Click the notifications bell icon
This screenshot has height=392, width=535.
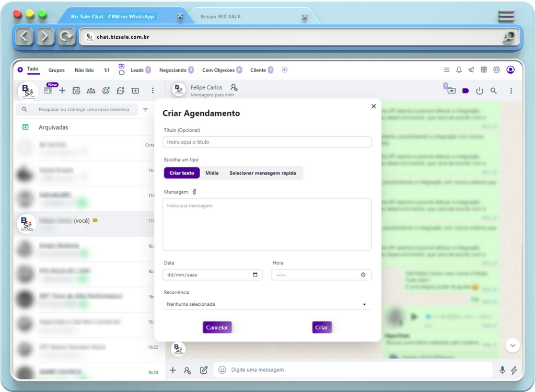tap(459, 70)
